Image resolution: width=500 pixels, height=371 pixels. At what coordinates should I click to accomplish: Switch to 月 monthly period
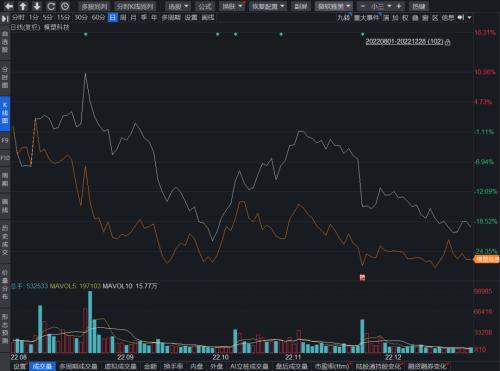tap(133, 17)
